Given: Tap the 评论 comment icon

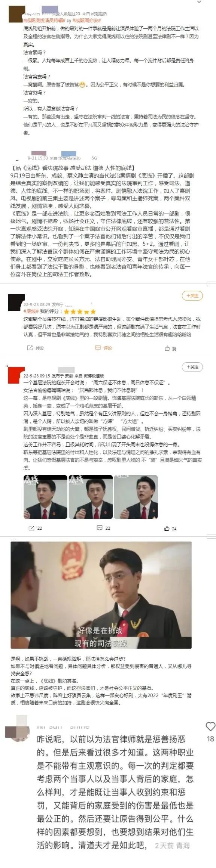Looking at the screenshot, I should click(104, 348).
